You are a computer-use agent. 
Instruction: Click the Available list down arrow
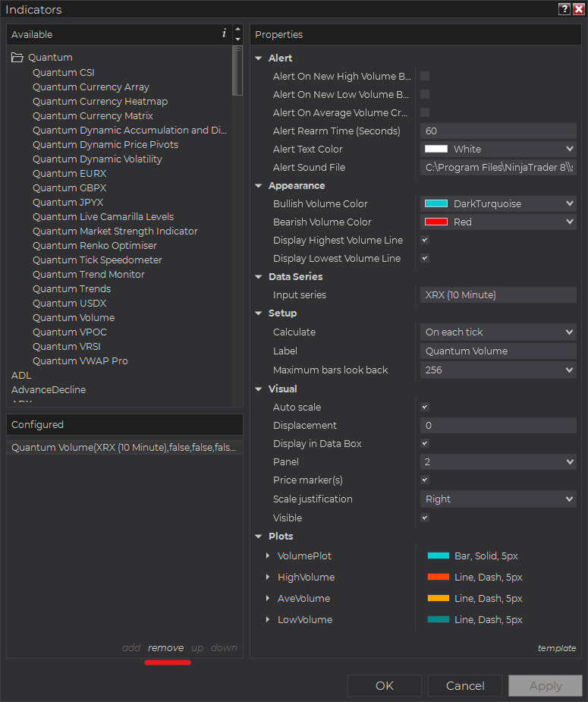pos(238,39)
